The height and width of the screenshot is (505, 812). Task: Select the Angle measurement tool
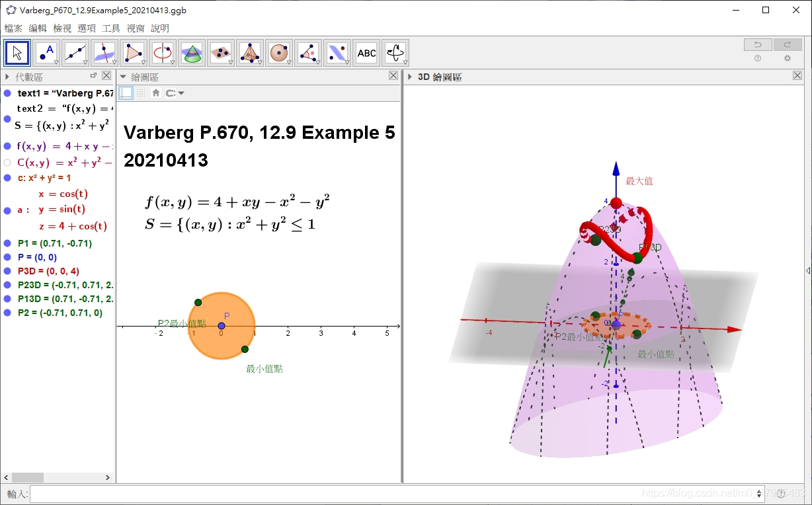coord(307,53)
